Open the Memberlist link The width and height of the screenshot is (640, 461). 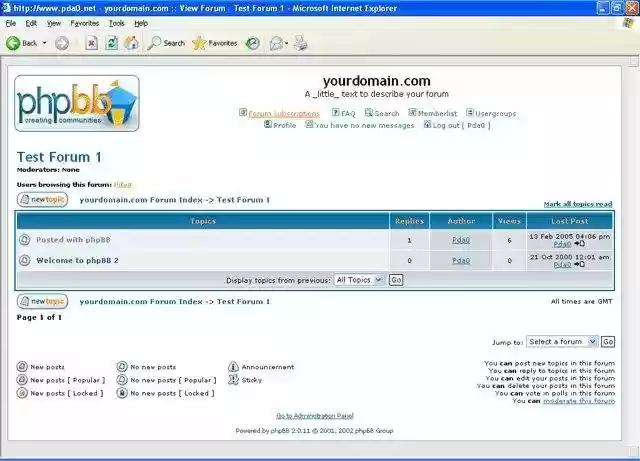438,114
